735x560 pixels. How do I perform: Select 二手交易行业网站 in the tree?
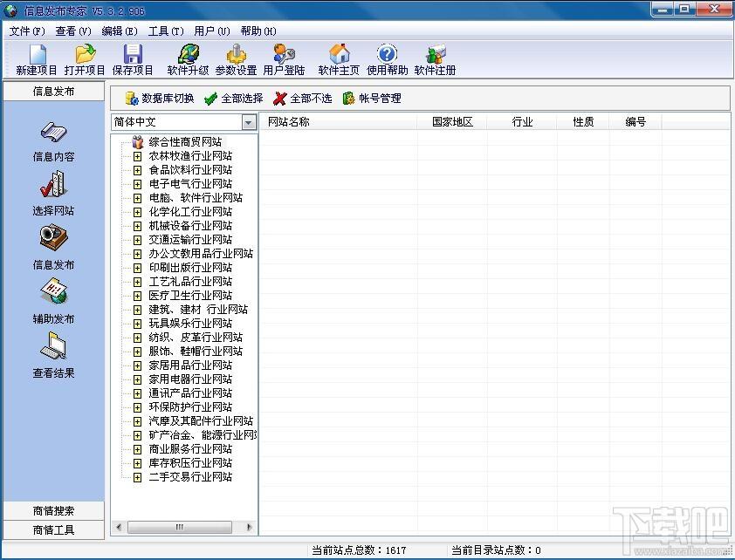coord(190,477)
